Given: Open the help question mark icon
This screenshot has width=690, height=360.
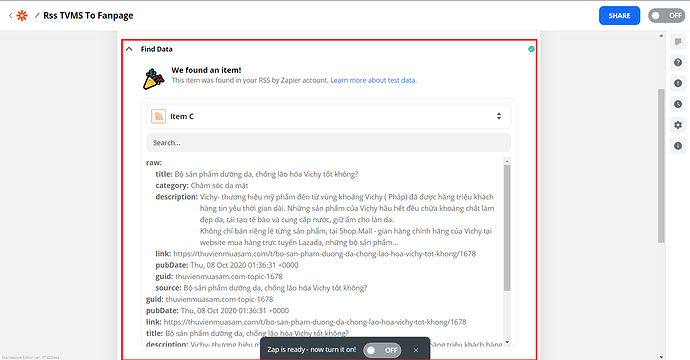Looking at the screenshot, I should pyautogui.click(x=678, y=62).
